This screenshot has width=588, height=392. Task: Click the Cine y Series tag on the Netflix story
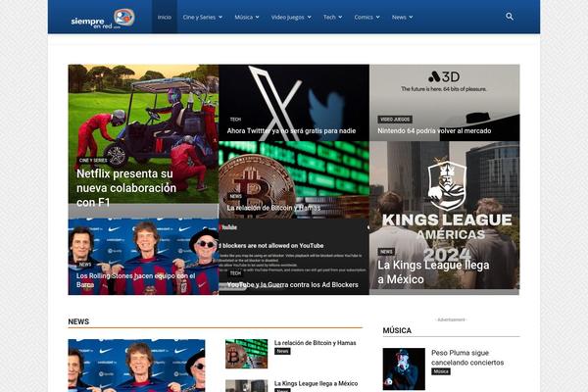coord(93,160)
